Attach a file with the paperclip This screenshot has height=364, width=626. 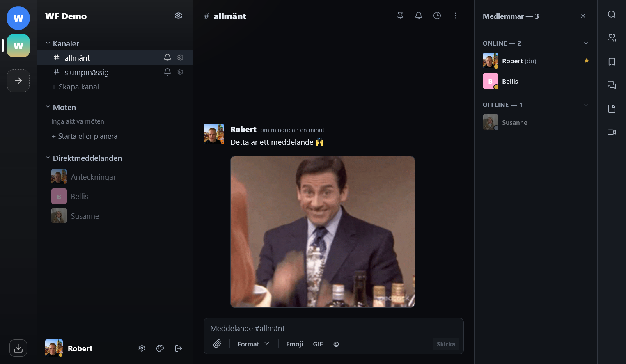tap(218, 343)
